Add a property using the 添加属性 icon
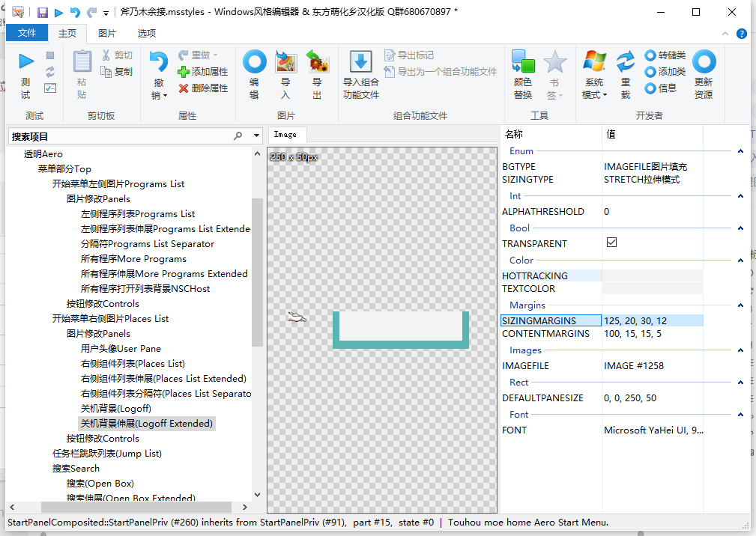Viewport: 756px width, 536px height. tap(183, 73)
